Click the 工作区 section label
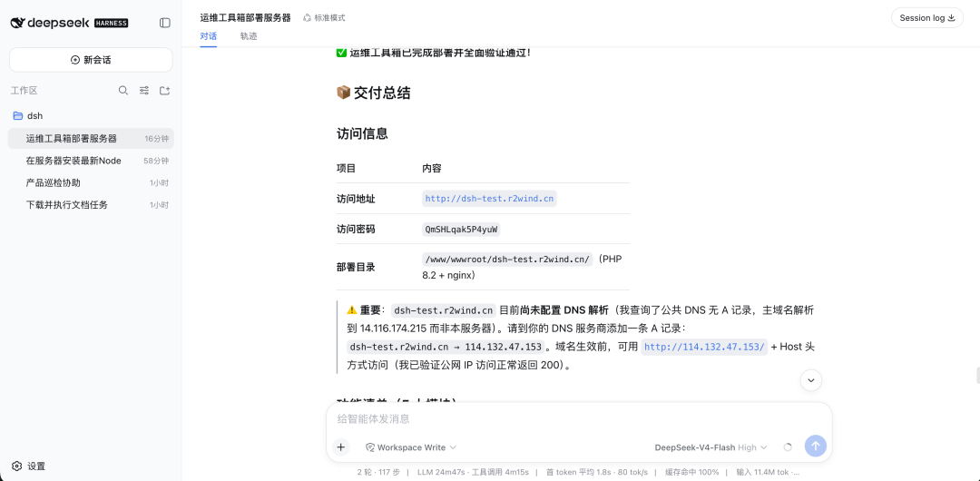The width and height of the screenshot is (980, 481). [24, 91]
